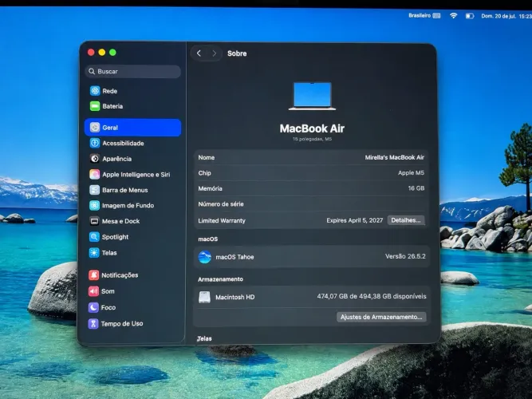Click the macOS Tahoe name text

coord(234,257)
